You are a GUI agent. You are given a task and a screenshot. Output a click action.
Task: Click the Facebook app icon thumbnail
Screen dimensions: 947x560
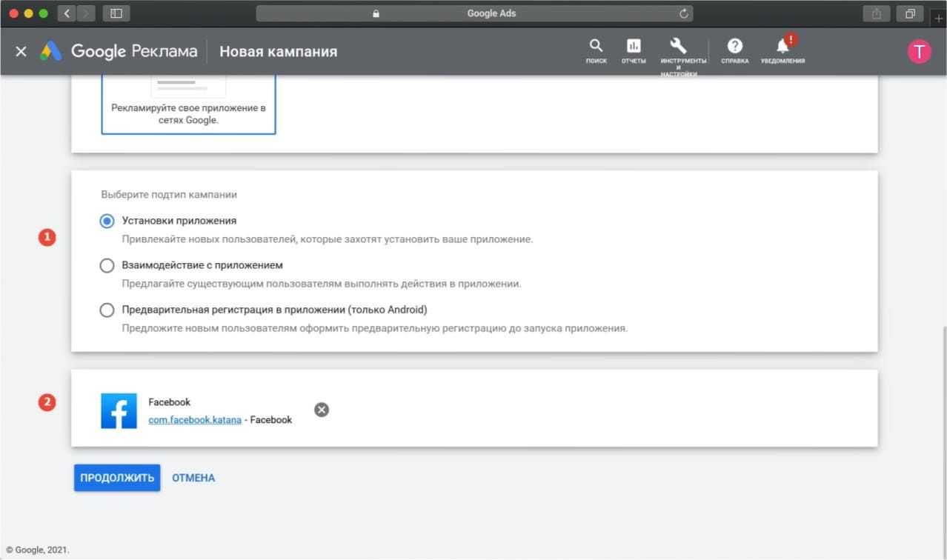(x=119, y=411)
